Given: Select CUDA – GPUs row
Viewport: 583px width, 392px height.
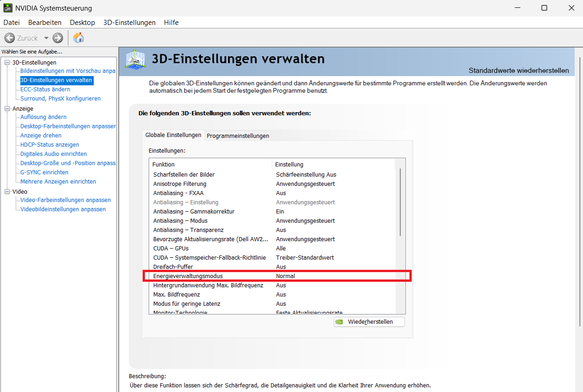Looking at the screenshot, I should click(272, 249).
